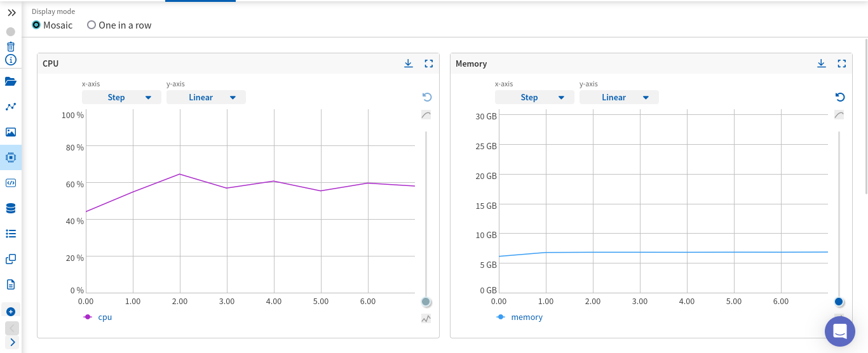Click the 5 GB label on Memory y-axis
Image resolution: width=868 pixels, height=353 pixels.
[488, 265]
